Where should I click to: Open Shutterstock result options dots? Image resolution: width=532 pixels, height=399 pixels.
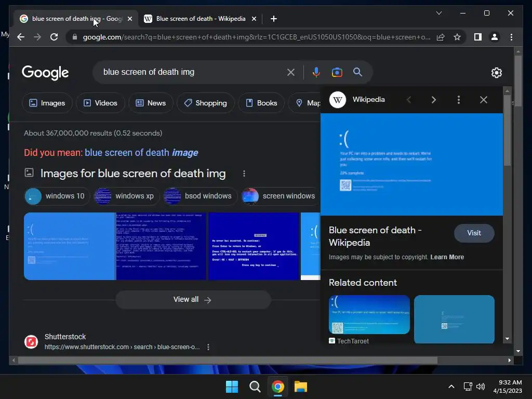tap(208, 347)
